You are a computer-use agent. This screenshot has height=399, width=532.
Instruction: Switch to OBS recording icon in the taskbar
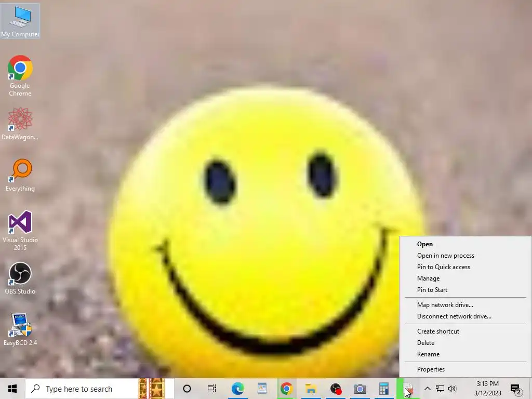click(x=336, y=389)
